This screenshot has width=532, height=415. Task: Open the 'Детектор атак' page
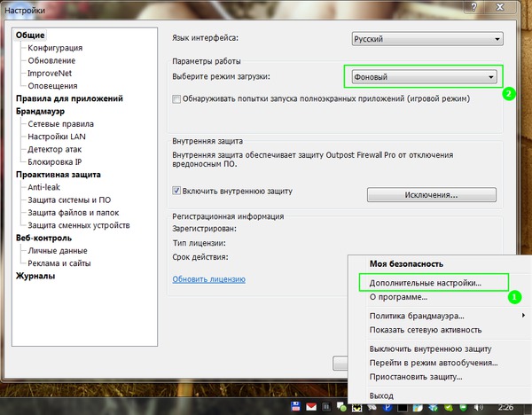pyautogui.click(x=55, y=149)
